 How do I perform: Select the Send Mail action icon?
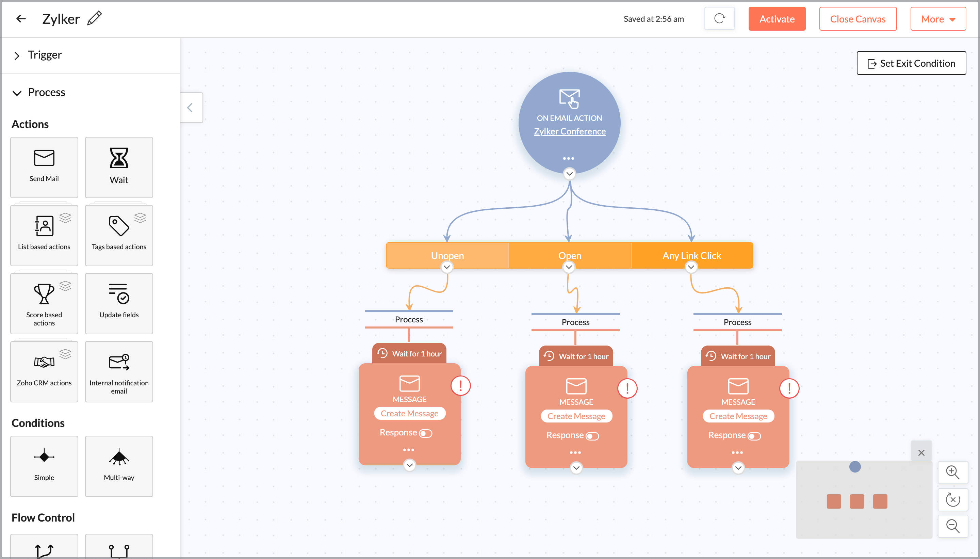44,158
